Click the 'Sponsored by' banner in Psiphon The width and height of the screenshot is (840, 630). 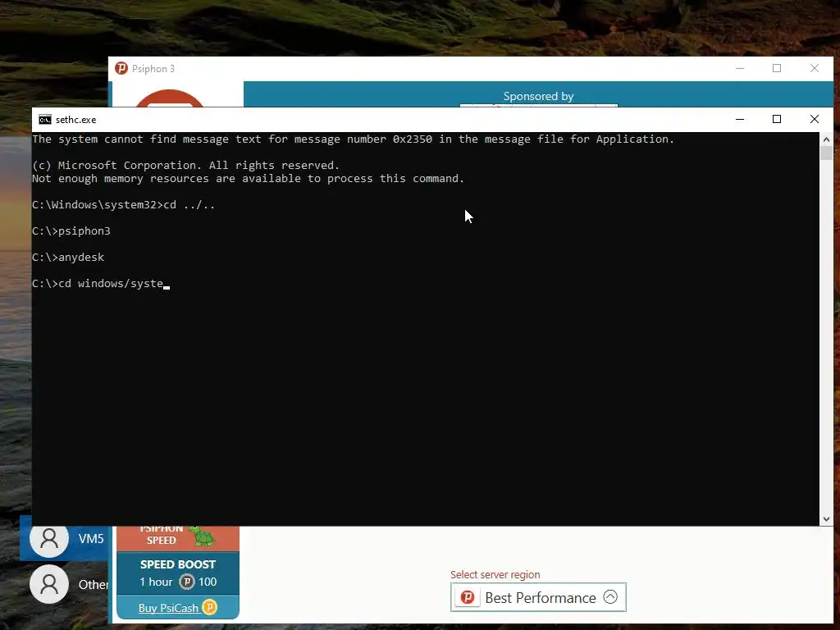(538, 96)
